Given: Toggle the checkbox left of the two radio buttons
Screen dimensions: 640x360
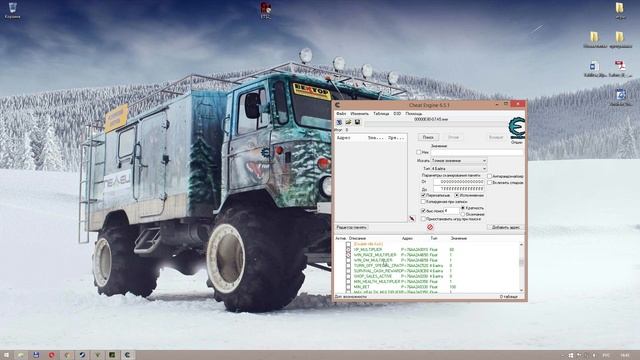Looking at the screenshot, I should [x=423, y=195].
